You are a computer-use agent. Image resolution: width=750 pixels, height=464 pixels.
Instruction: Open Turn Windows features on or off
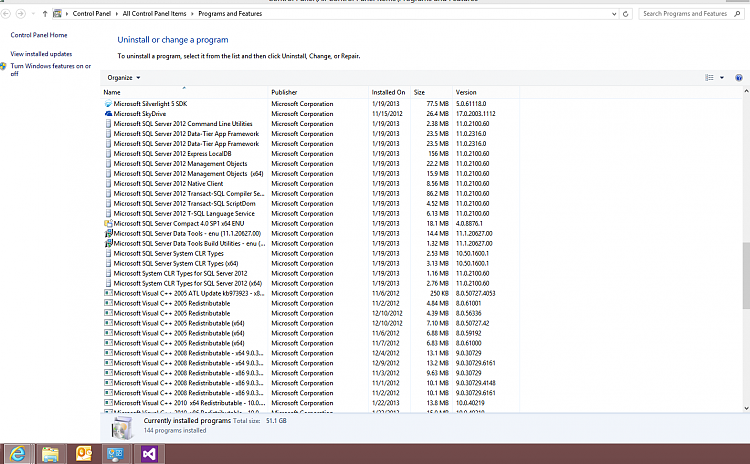point(51,70)
